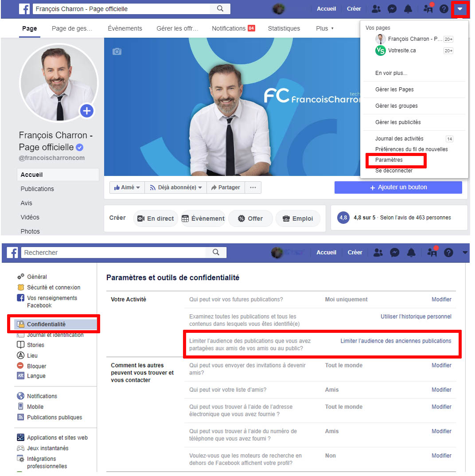Click the verified badge beside the page name
This screenshot has height=476, width=475.
point(79,148)
